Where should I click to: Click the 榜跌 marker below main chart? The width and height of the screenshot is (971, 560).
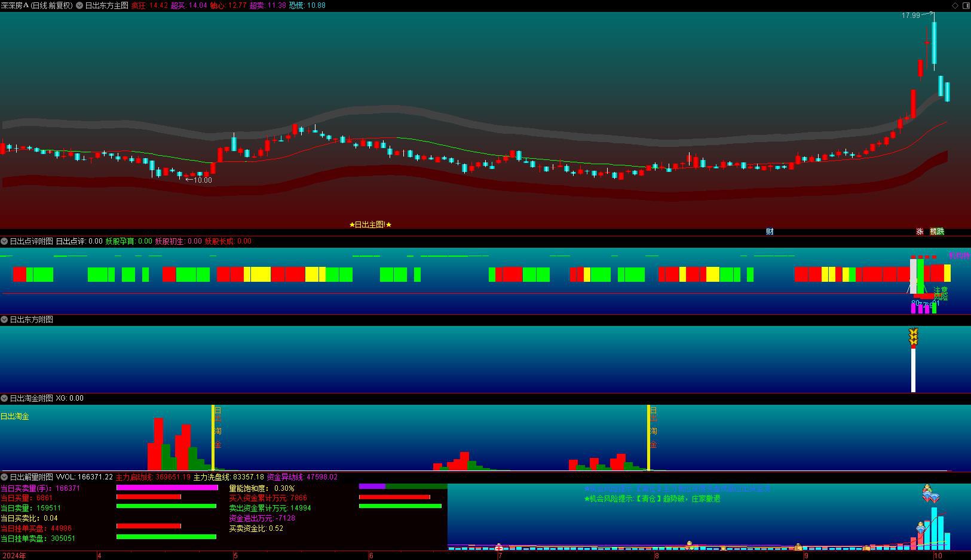(x=937, y=232)
